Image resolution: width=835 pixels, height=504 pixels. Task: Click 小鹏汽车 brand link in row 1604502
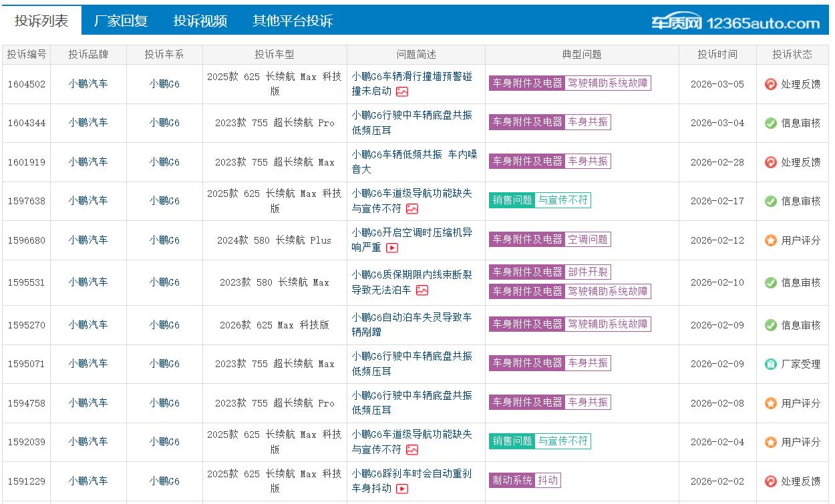[x=88, y=84]
